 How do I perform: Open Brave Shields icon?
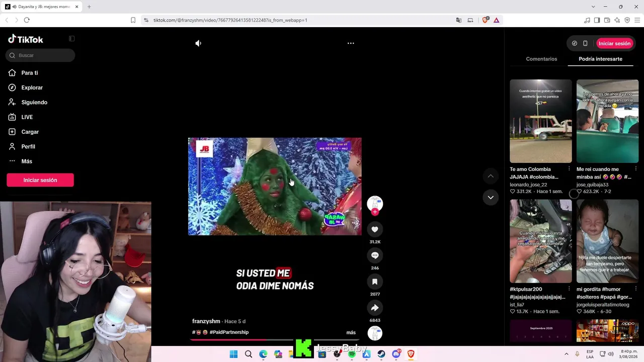(485, 20)
